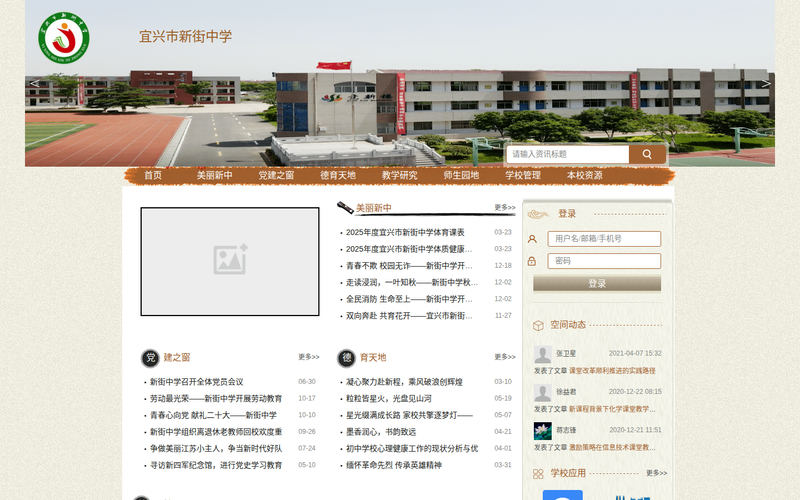Click 建之窗 section heading
The image size is (800, 500).
point(177,358)
